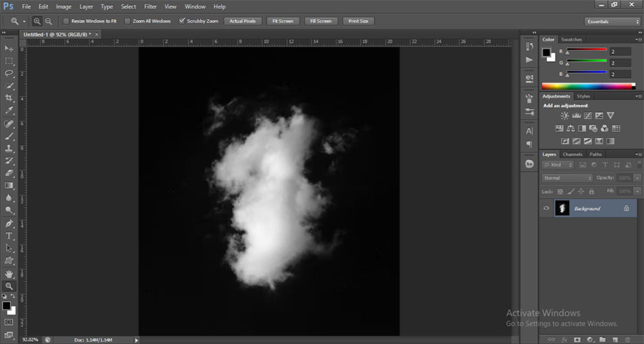Switch to the Swatches tab
Screen dimensions: 644x344
pos(571,40)
